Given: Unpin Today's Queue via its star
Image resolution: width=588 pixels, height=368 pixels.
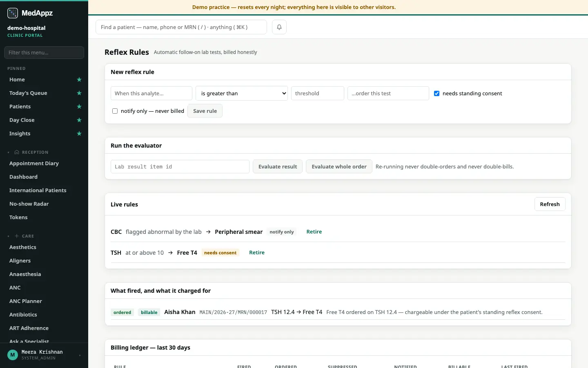Looking at the screenshot, I should (79, 93).
